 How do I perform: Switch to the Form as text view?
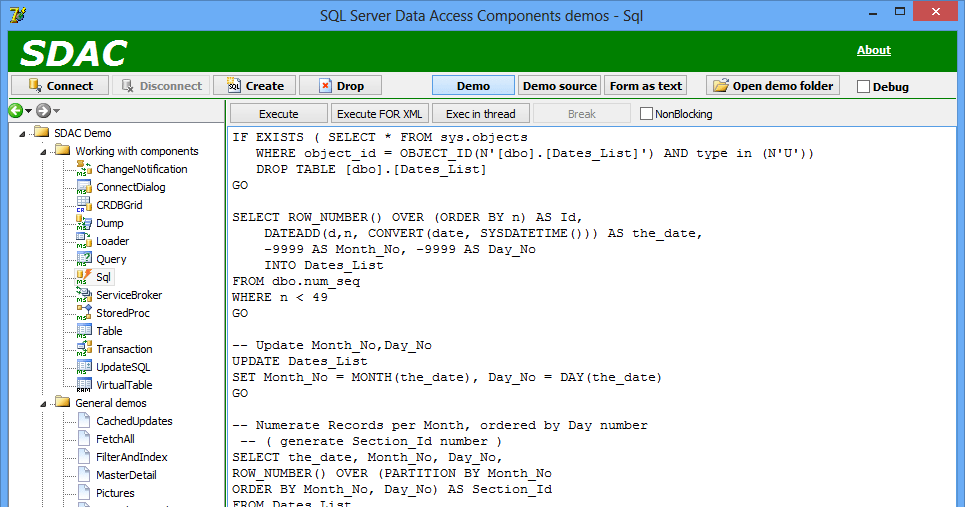[x=646, y=86]
